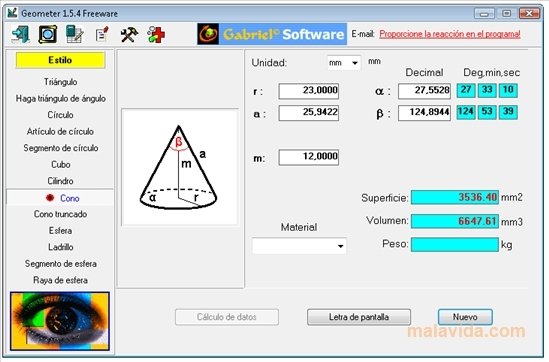Click the Cálculo de datos button
The height and width of the screenshot is (362, 549).
point(227,317)
